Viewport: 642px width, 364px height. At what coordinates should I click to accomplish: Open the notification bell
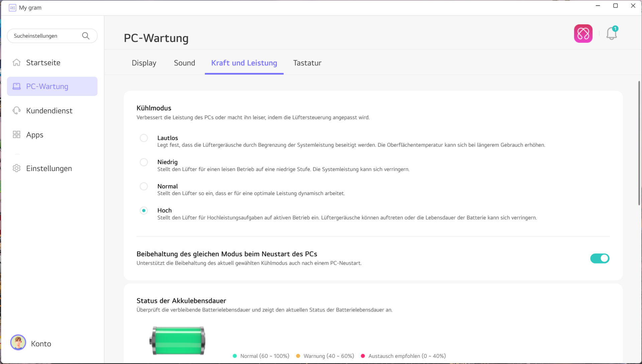pos(612,34)
